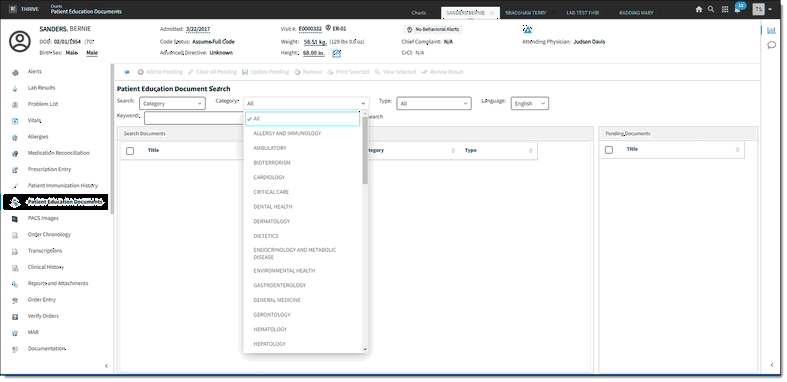Click View Selected toolbar button
The height and width of the screenshot is (382, 787).
click(x=395, y=72)
